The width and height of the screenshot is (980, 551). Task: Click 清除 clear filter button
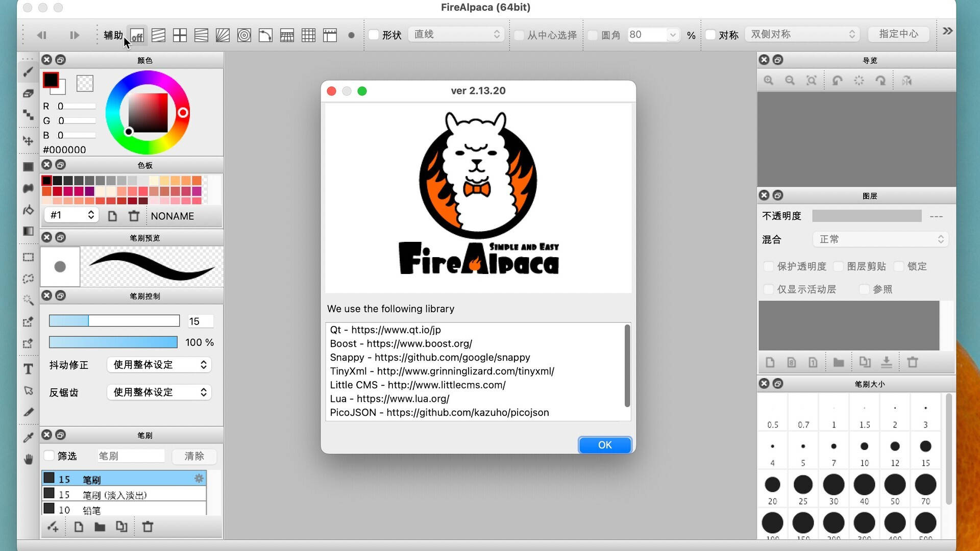pos(194,456)
